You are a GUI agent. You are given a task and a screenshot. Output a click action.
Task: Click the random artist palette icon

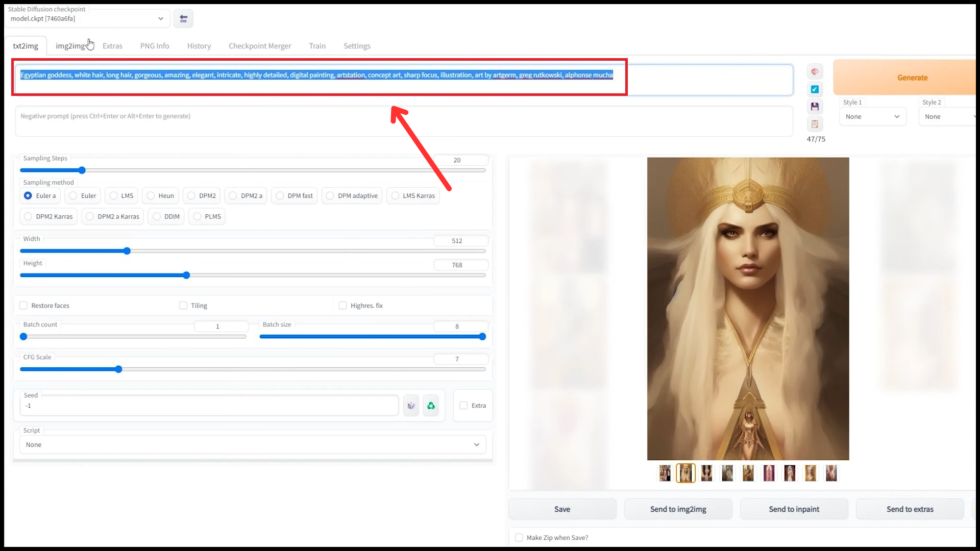pos(815,71)
